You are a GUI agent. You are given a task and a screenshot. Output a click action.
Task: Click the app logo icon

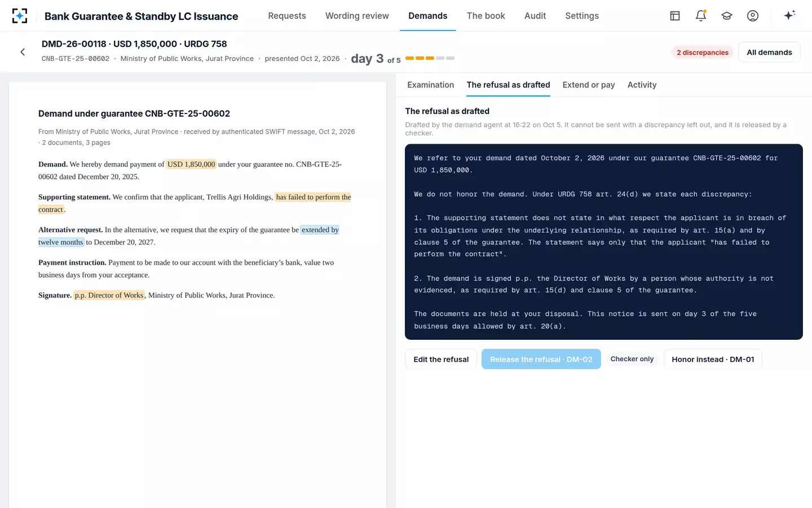pos(20,16)
